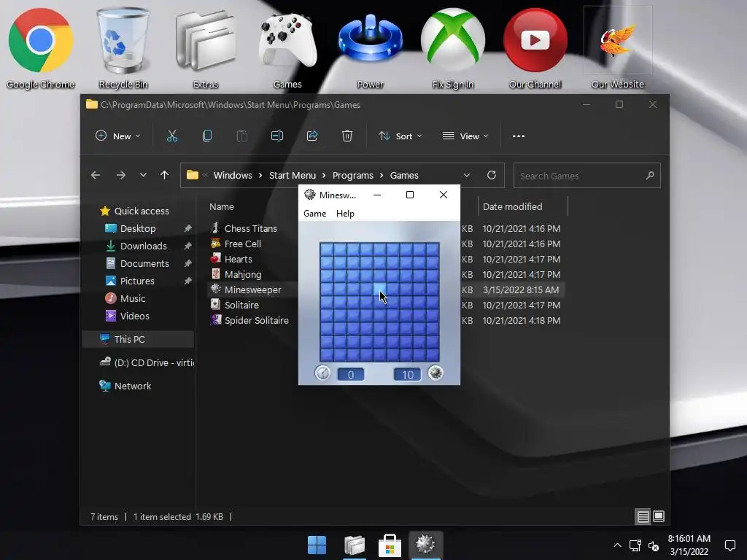
Task: Select the Spider Solitaire file
Action: [x=256, y=321]
